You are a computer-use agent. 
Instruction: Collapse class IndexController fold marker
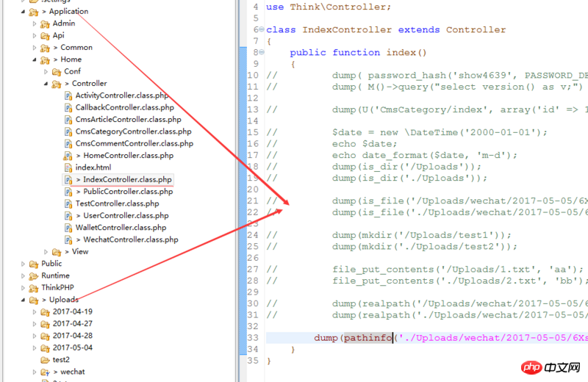coord(262,29)
